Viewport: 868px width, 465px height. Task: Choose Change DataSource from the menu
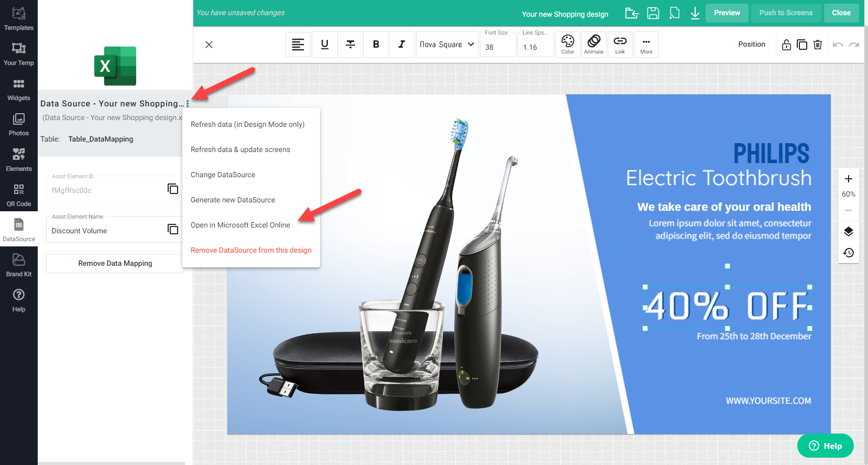click(223, 175)
